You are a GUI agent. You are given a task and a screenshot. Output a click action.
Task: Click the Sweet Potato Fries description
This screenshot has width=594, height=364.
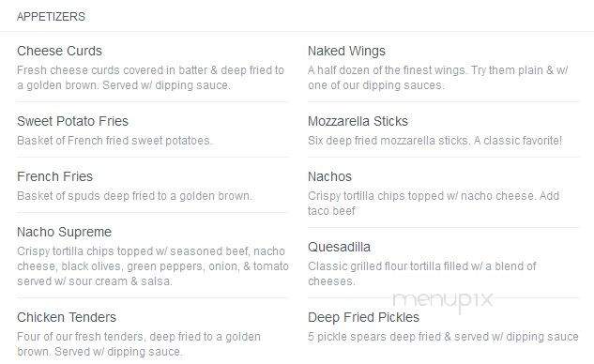pos(114,141)
